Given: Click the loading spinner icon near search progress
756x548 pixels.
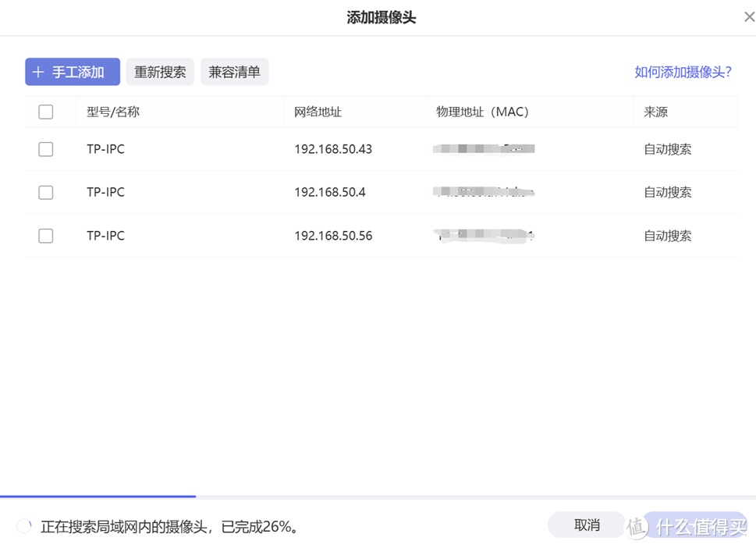Looking at the screenshot, I should 22,526.
